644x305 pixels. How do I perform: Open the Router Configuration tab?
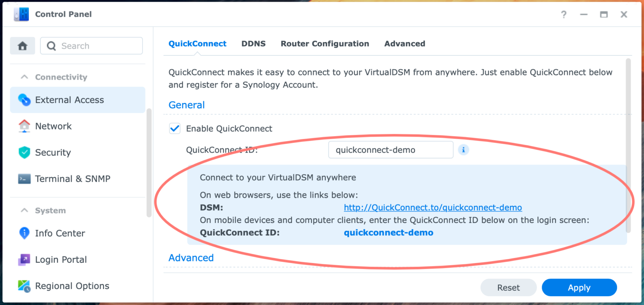[x=325, y=43]
